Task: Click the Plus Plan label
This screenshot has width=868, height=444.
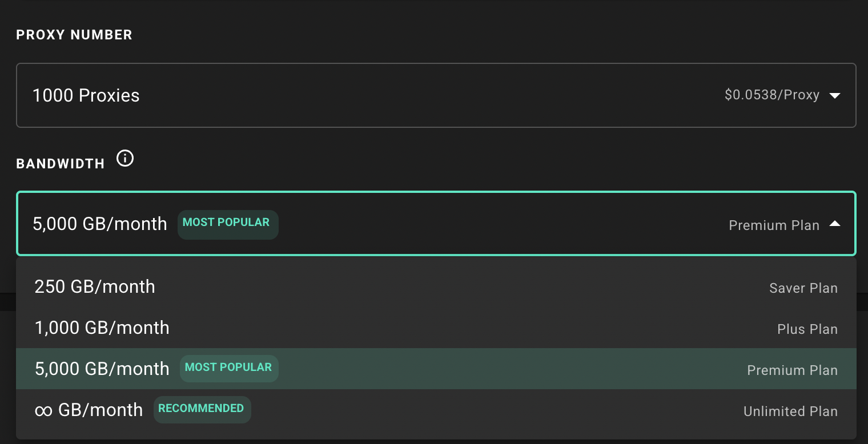Action: click(807, 329)
